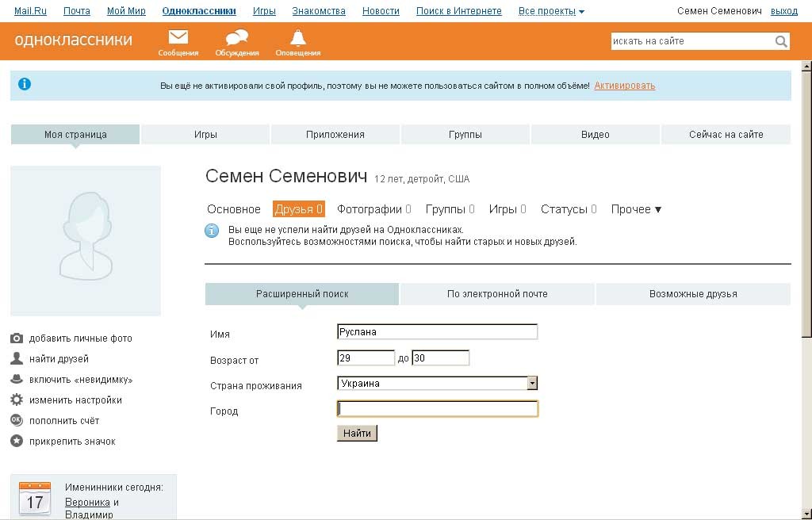Click the Найти button
The image size is (812, 520).
coord(357,433)
